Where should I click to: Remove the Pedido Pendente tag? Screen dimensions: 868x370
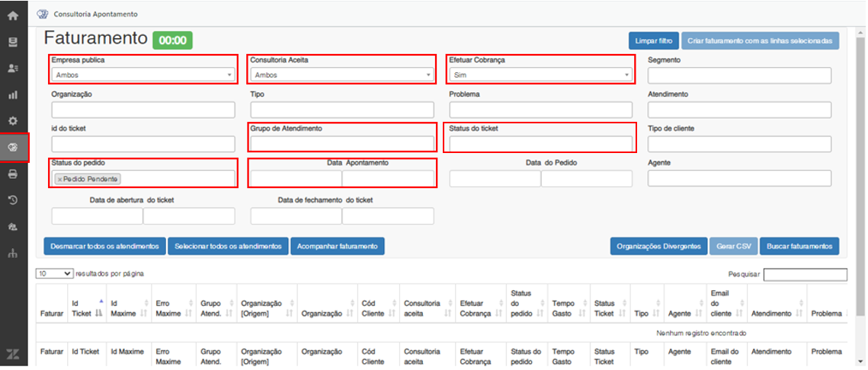point(59,179)
